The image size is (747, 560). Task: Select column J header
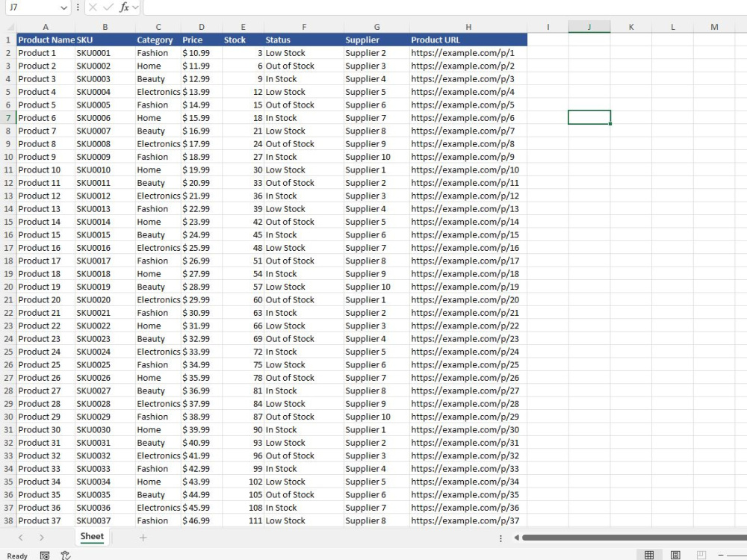pos(589,27)
